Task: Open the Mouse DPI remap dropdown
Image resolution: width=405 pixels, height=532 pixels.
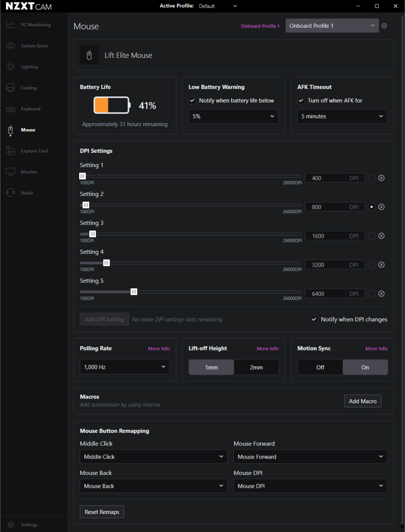Action: click(x=310, y=486)
